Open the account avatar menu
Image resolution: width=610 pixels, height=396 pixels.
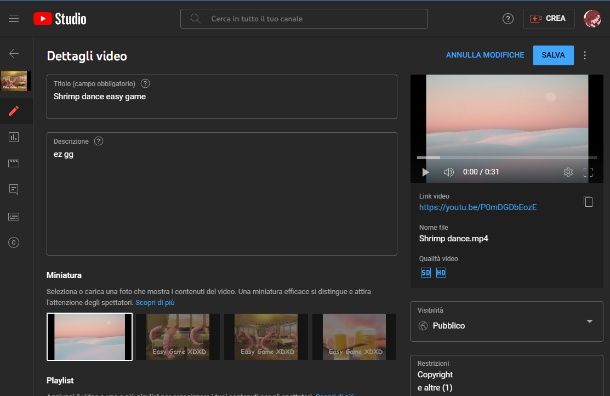click(592, 18)
